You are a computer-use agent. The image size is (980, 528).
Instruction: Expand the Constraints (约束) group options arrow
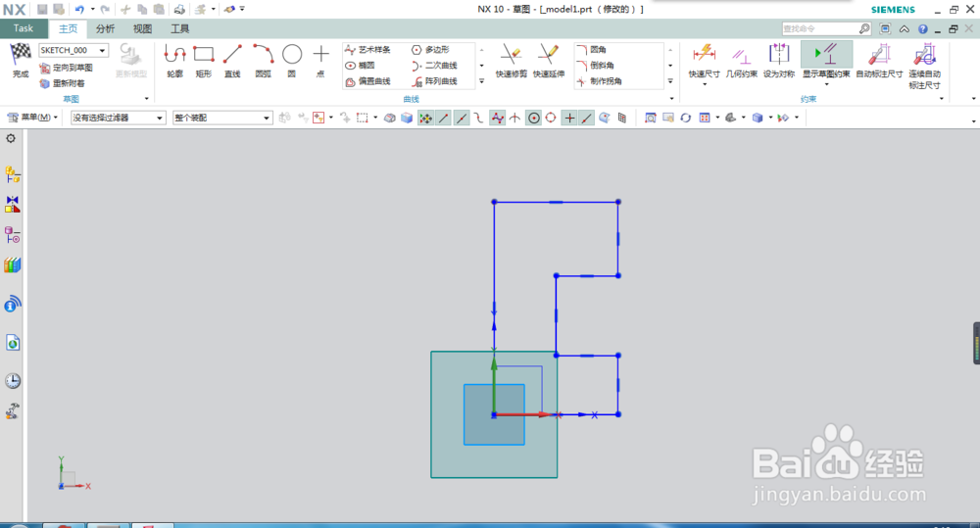pos(941,99)
